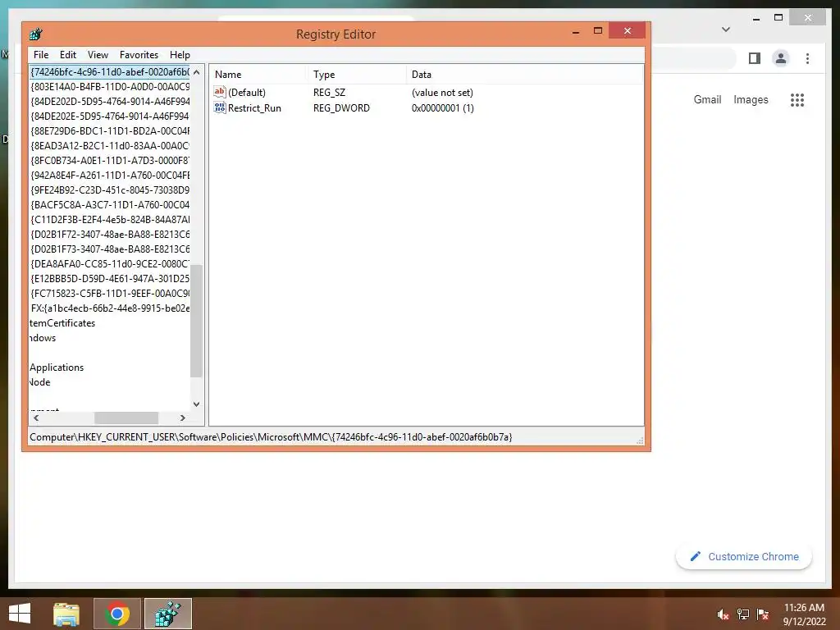
Task: Click the Name column header
Action: click(x=258, y=75)
